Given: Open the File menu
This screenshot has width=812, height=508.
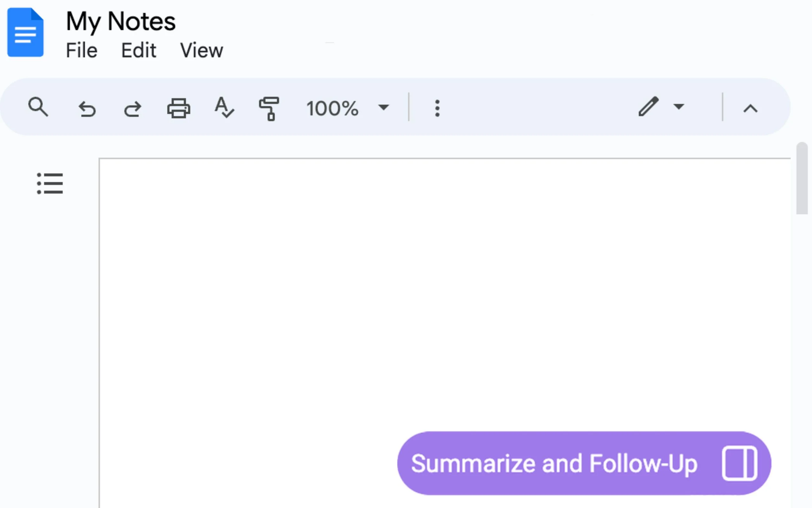Looking at the screenshot, I should (82, 51).
